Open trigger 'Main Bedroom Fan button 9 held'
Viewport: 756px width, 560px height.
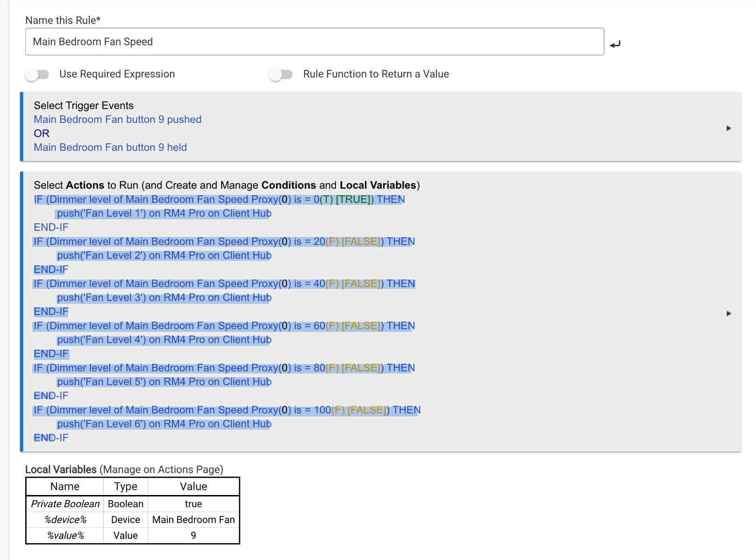click(110, 148)
